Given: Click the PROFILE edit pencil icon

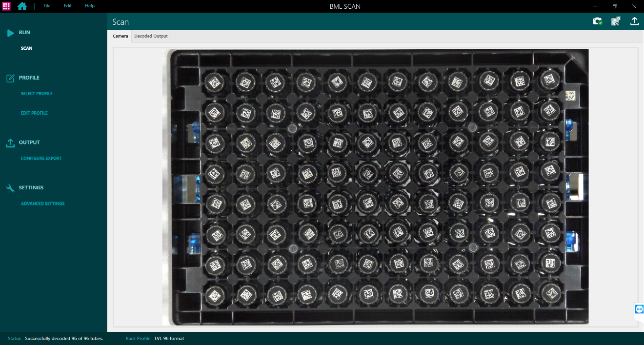Looking at the screenshot, I should pyautogui.click(x=10, y=78).
